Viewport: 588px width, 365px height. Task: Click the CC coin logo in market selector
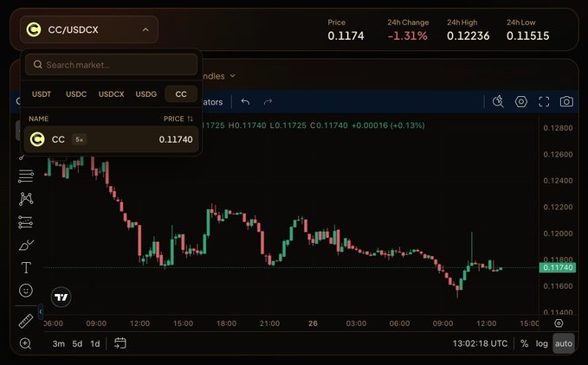34,29
